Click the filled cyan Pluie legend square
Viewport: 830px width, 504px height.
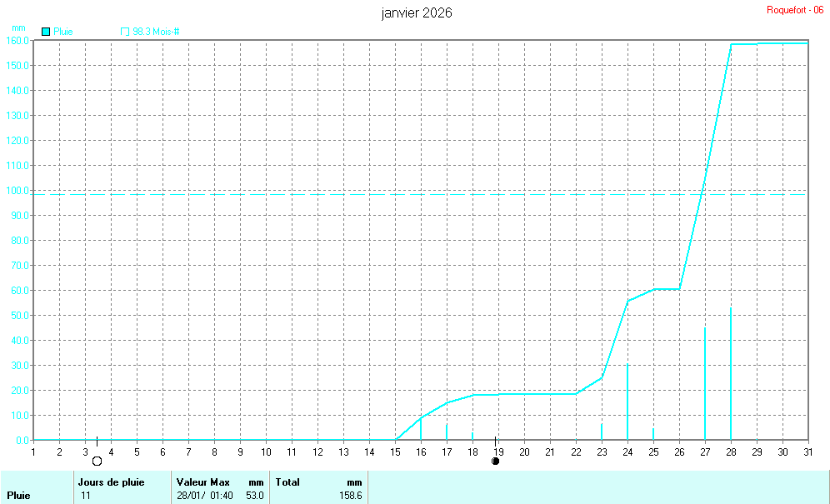pos(46,32)
